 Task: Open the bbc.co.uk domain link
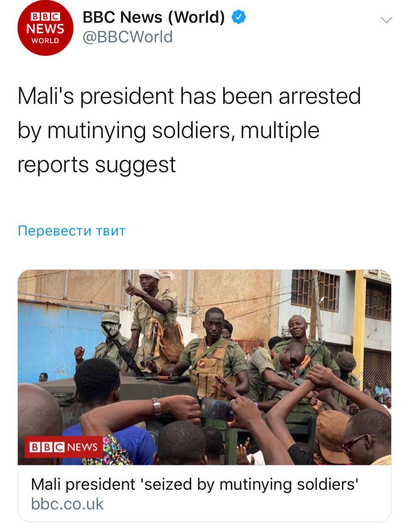coord(67,504)
